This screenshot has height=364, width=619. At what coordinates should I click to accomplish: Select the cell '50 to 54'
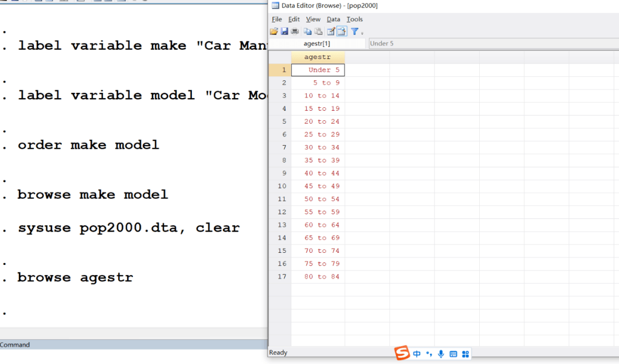pyautogui.click(x=318, y=199)
